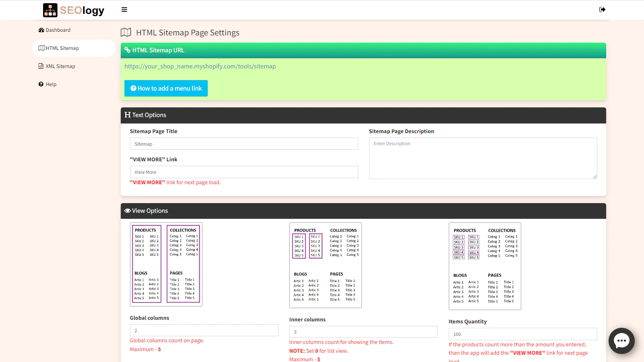This screenshot has height=362, width=644.
Task: Click 'Inner columns count for showing the items.' text
Action: click(341, 342)
